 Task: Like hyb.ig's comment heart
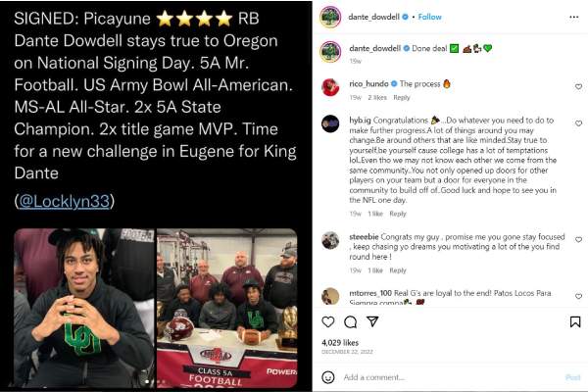[578, 123]
